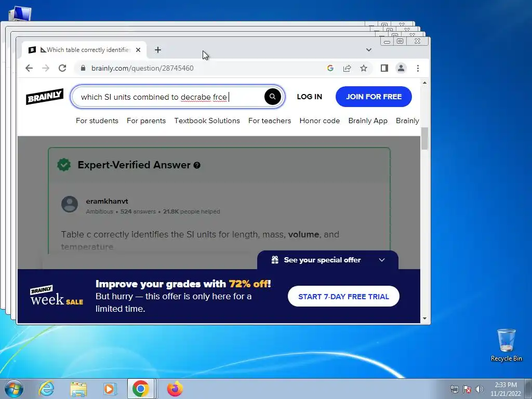Click the page vertical scrollbar thumb
Viewport: 532px width, 399px height.
pyautogui.click(x=424, y=138)
